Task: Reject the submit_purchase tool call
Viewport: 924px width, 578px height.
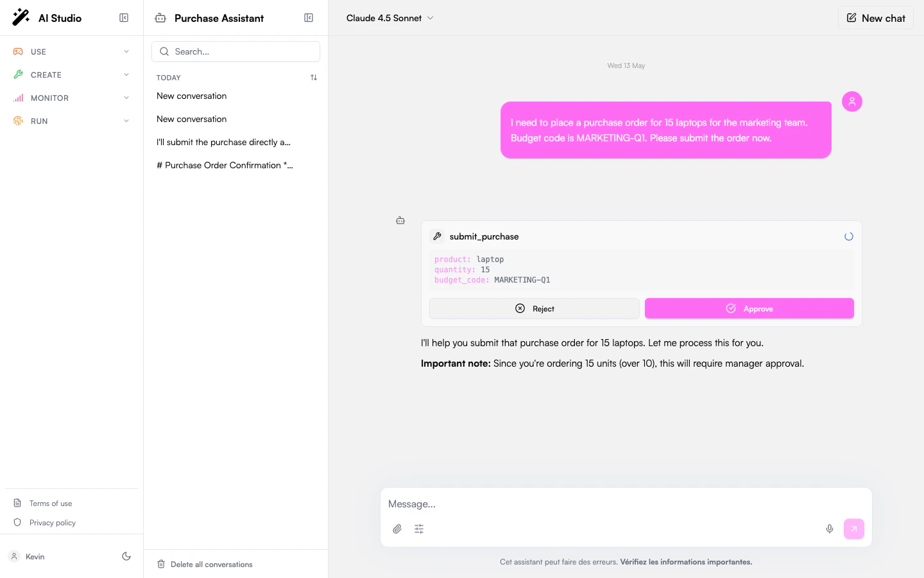Action: click(535, 308)
